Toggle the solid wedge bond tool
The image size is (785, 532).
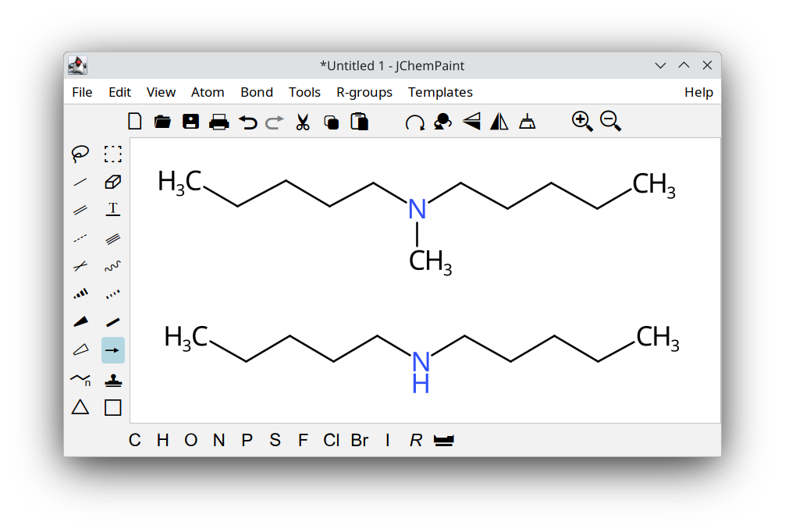tap(80, 322)
